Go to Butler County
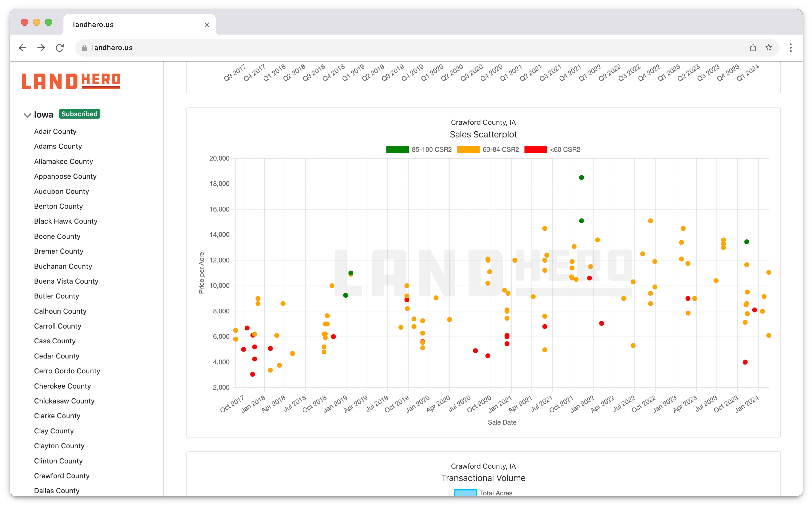Screen dimensions: 812x514 57,296
